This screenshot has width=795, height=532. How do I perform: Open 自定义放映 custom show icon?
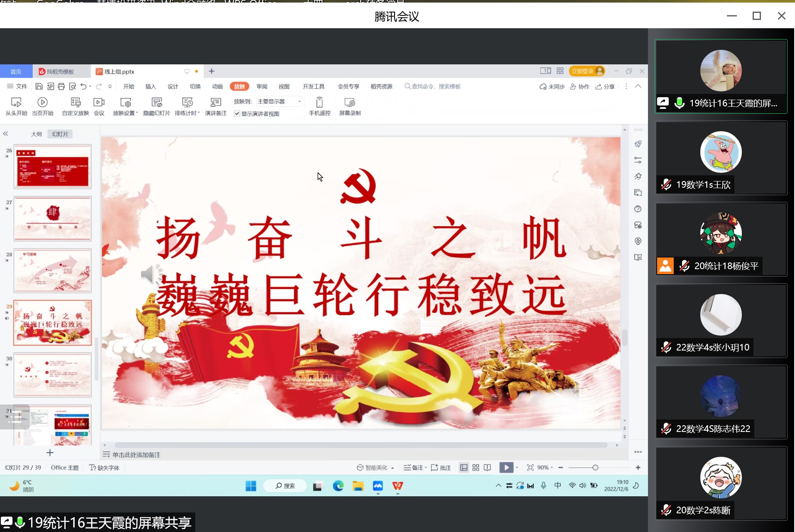coord(76,102)
